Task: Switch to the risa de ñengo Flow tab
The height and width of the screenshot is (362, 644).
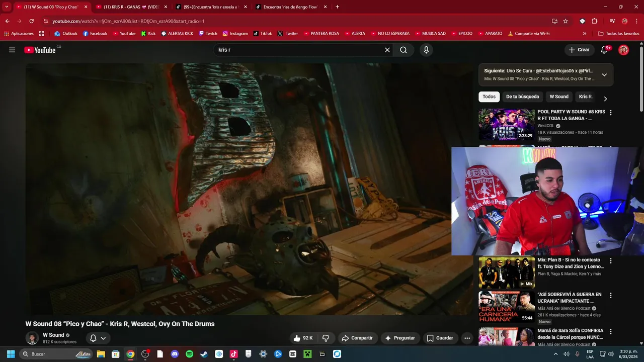Action: click(290, 7)
